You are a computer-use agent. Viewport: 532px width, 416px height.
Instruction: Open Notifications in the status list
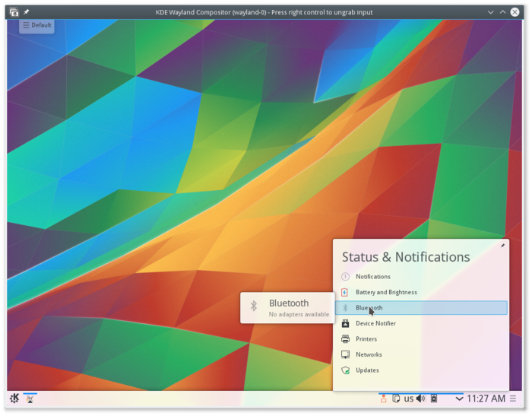click(421, 276)
